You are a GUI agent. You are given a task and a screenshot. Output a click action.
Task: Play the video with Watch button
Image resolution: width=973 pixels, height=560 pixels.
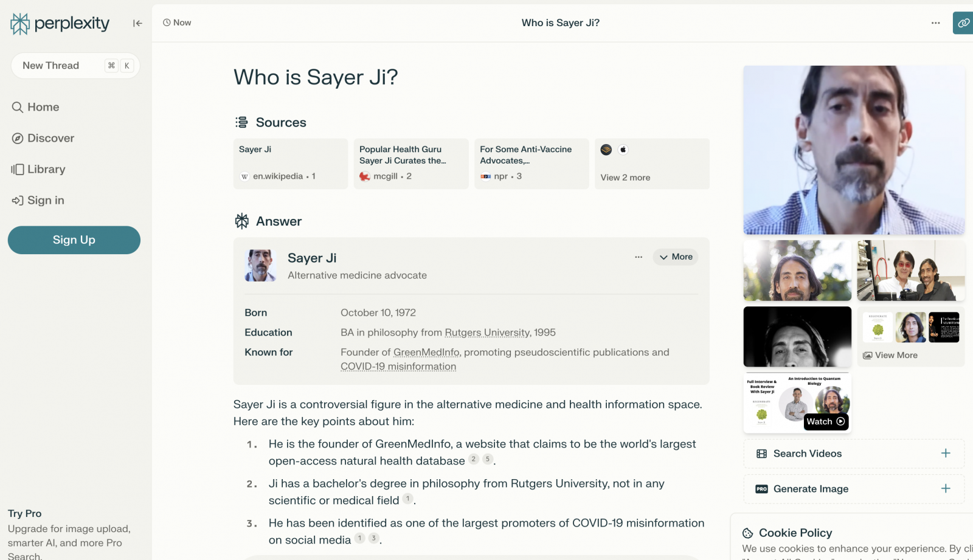[826, 422]
